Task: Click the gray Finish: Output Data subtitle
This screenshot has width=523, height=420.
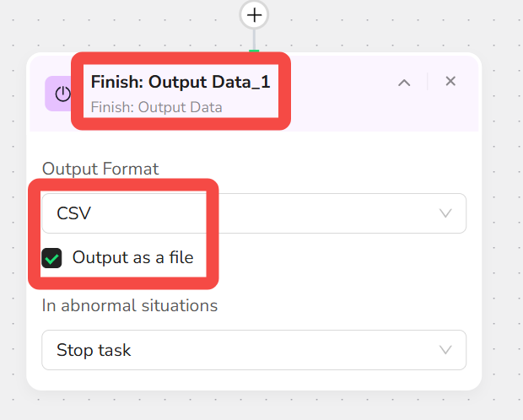Action: click(156, 107)
